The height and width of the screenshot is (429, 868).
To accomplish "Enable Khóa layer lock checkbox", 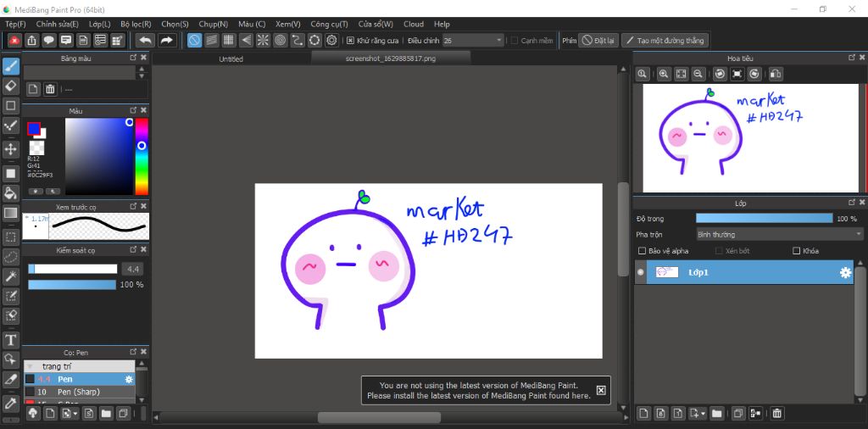I will point(797,251).
